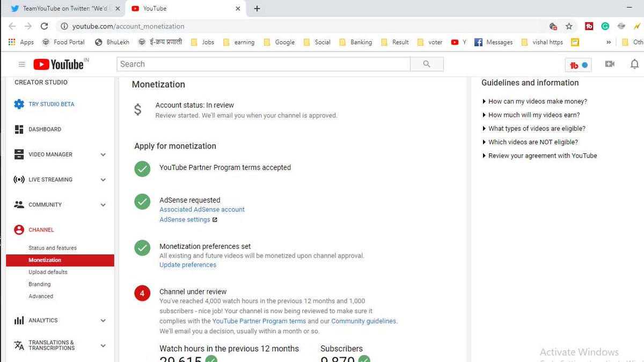Screen dimensions: 644x362
Task: Open the Social bookmarks folder
Action: click(317, 42)
